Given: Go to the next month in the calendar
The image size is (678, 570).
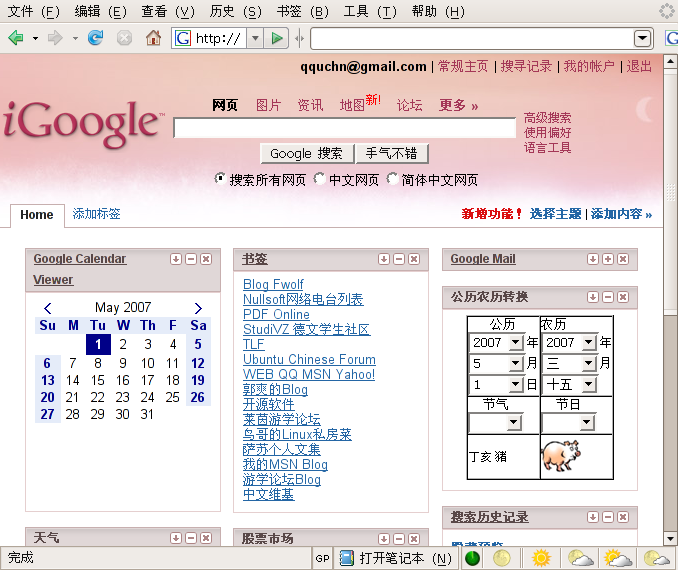Looking at the screenshot, I should click(x=198, y=308).
